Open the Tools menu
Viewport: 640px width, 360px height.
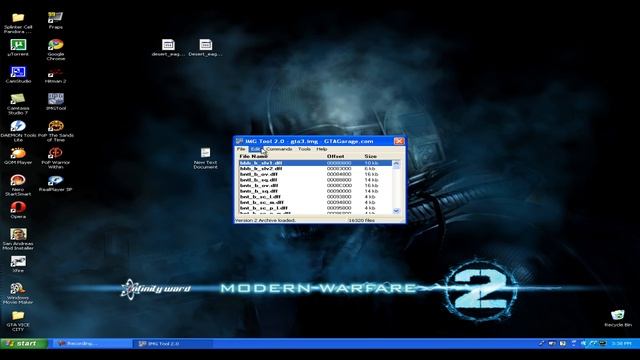pyautogui.click(x=304, y=149)
